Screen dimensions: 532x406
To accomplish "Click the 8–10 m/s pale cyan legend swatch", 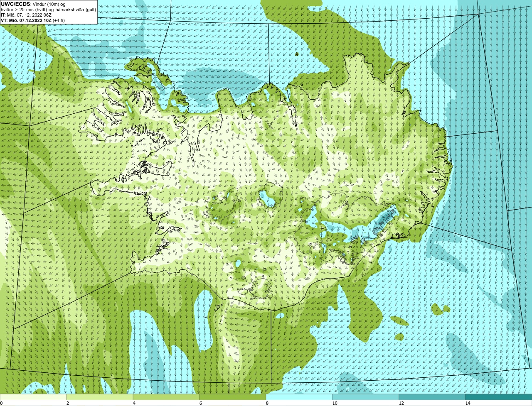I will coord(299,397).
